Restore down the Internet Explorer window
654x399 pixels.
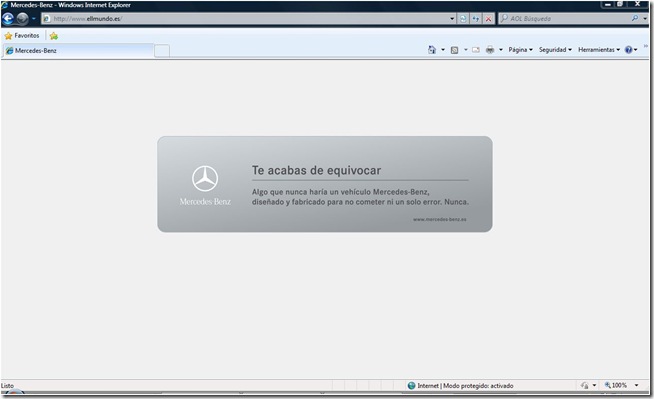click(620, 4)
